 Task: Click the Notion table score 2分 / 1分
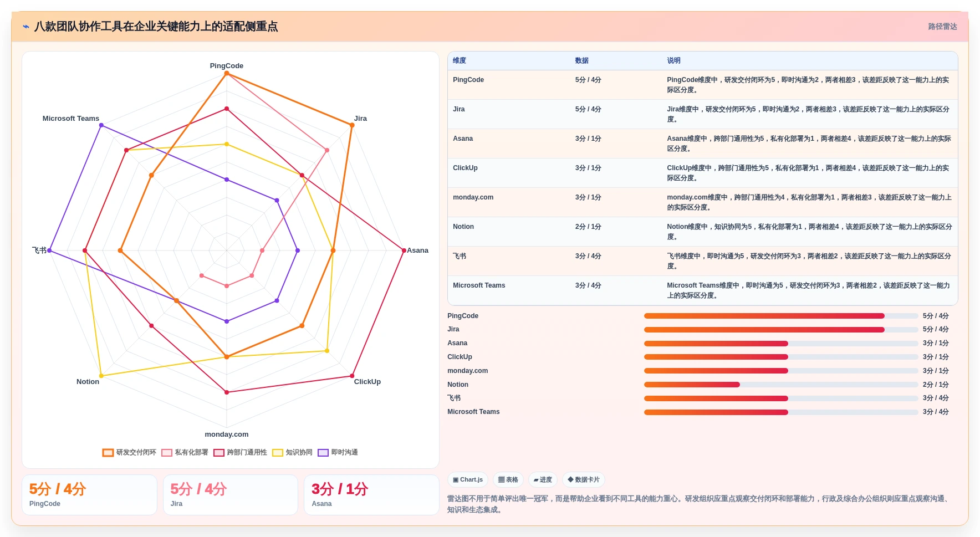[x=588, y=227]
